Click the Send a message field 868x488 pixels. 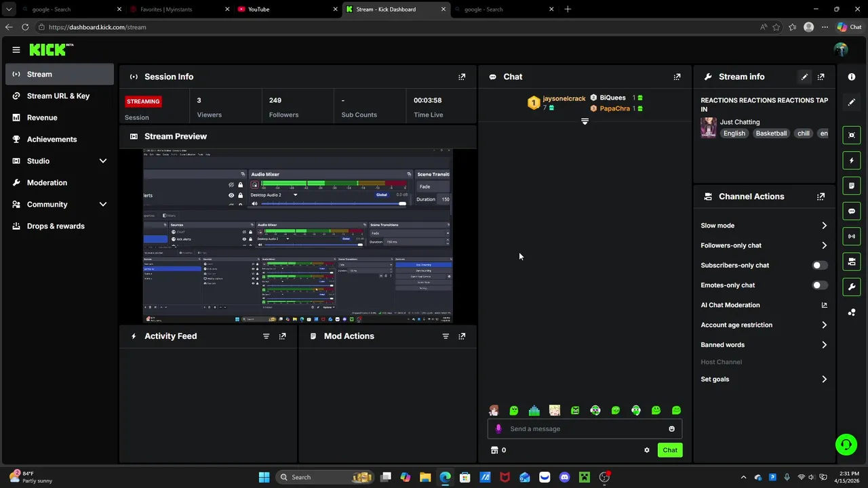pyautogui.click(x=585, y=429)
